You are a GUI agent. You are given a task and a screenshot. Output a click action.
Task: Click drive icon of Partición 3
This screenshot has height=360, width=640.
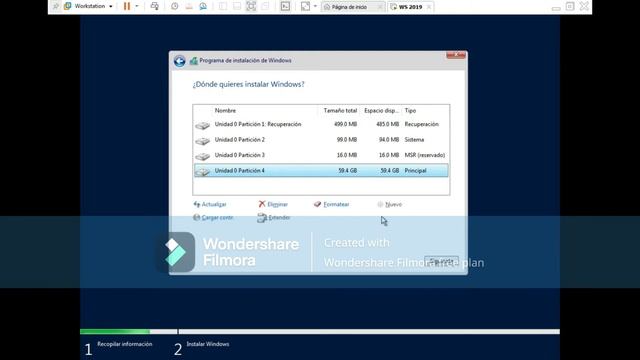pos(202,156)
